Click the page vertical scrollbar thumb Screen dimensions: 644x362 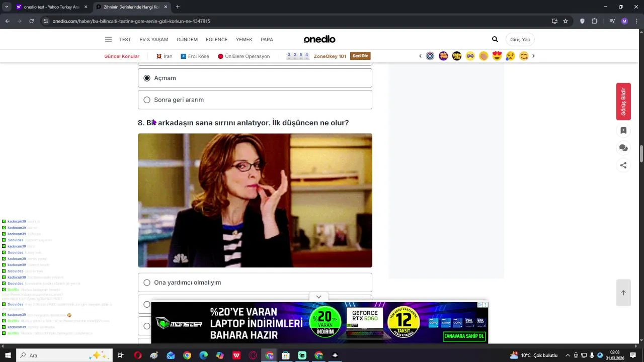pyautogui.click(x=641, y=154)
